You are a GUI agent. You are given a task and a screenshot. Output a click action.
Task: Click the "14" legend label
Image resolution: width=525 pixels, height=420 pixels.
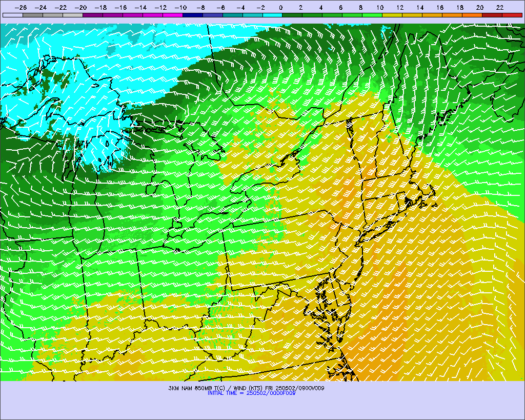(420, 8)
